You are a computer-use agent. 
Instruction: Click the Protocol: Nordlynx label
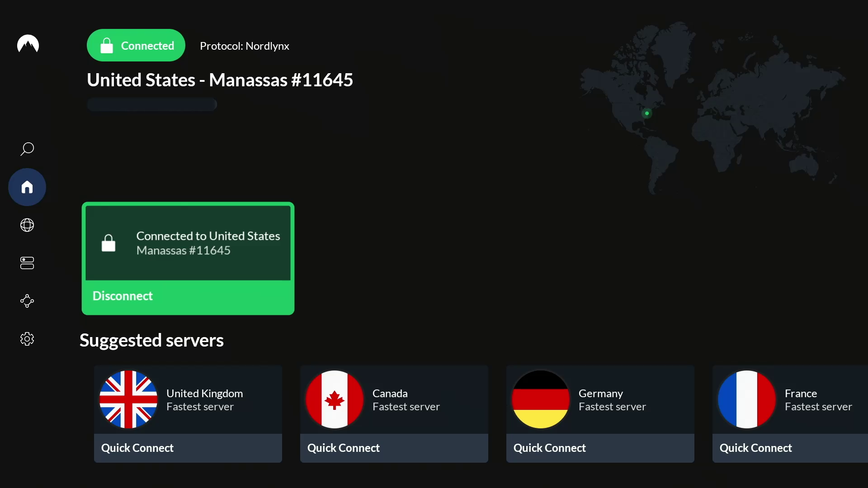pos(245,46)
